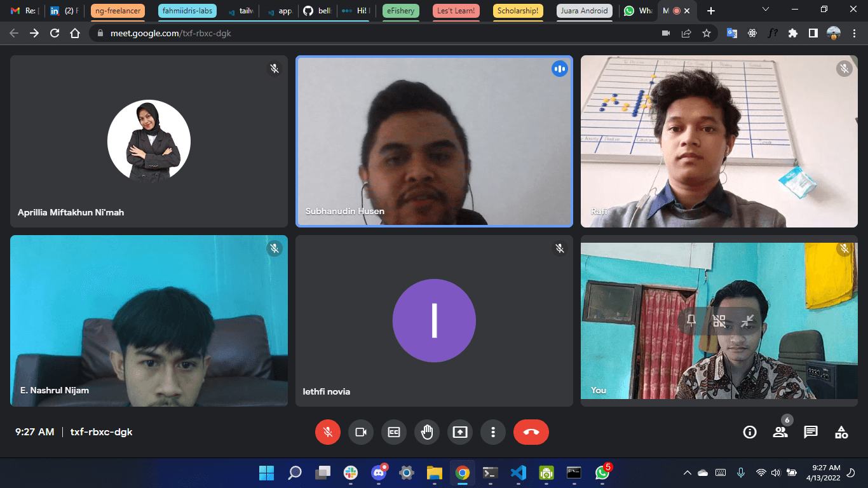Minimize your self-view tile
868x488 pixels.
748,322
